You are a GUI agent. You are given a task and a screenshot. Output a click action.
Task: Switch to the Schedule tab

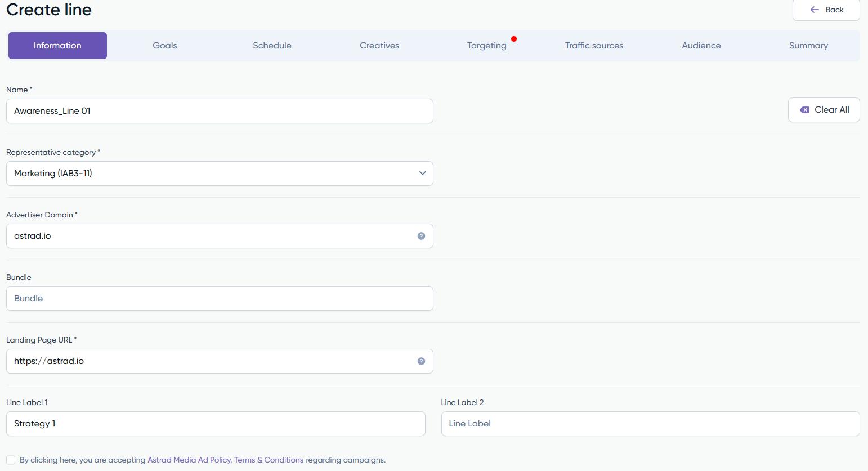[x=272, y=46]
